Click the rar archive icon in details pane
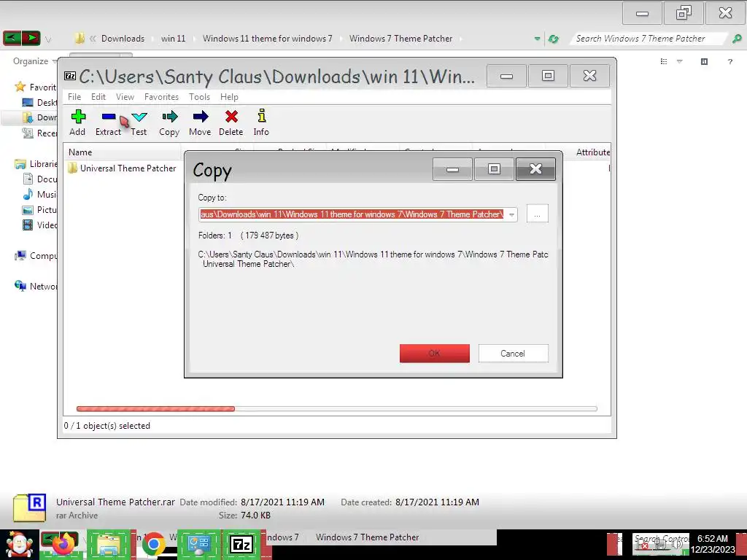747x560 pixels. pos(29,507)
